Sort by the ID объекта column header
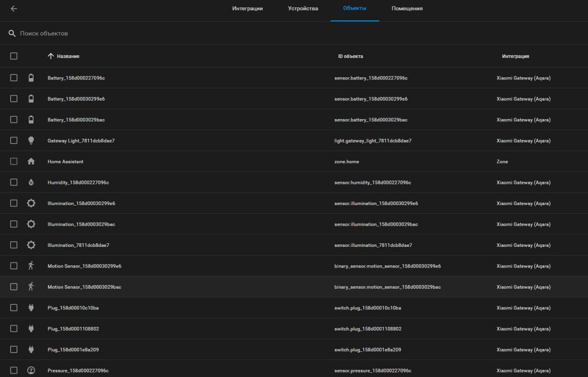 pos(351,56)
